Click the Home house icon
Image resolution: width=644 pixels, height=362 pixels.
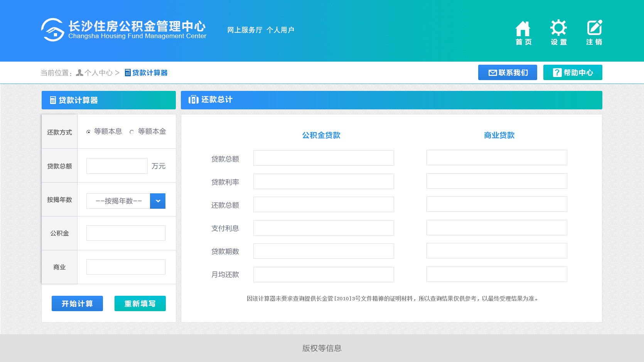[x=523, y=29]
